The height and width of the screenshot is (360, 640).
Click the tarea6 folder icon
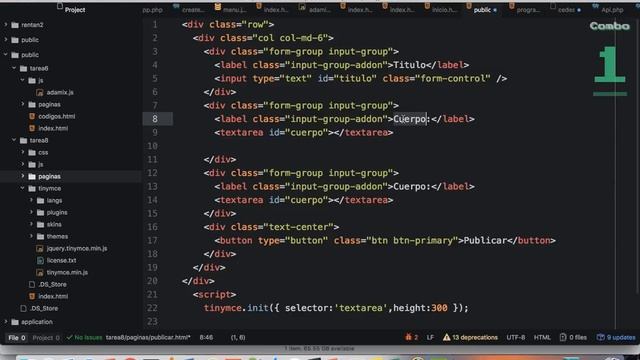click(x=23, y=69)
